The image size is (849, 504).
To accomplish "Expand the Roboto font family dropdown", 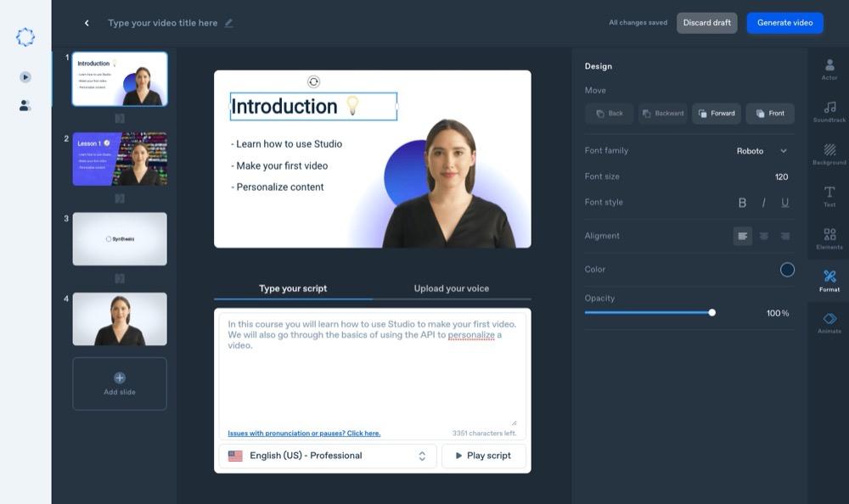I will (762, 151).
